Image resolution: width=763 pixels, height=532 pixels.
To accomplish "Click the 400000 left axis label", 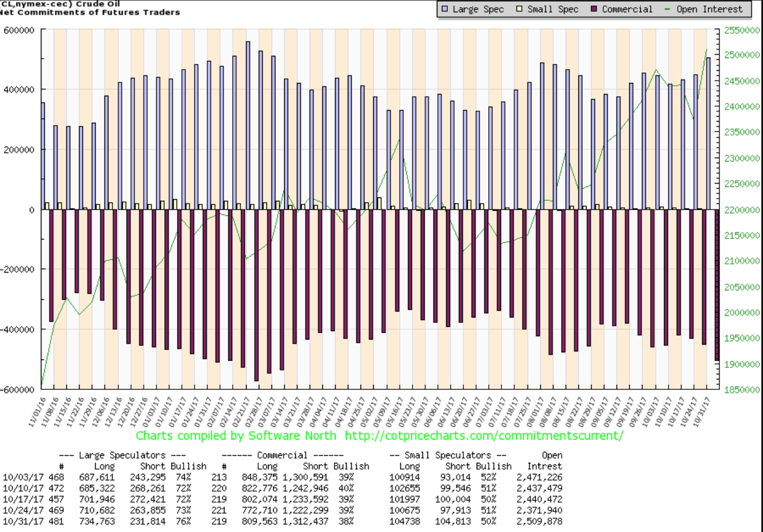I will (x=19, y=90).
